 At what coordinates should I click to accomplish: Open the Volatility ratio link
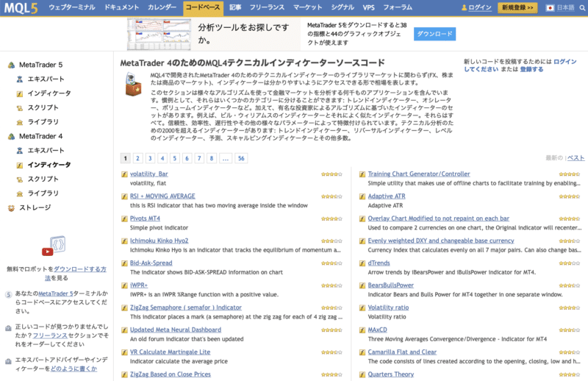388,307
